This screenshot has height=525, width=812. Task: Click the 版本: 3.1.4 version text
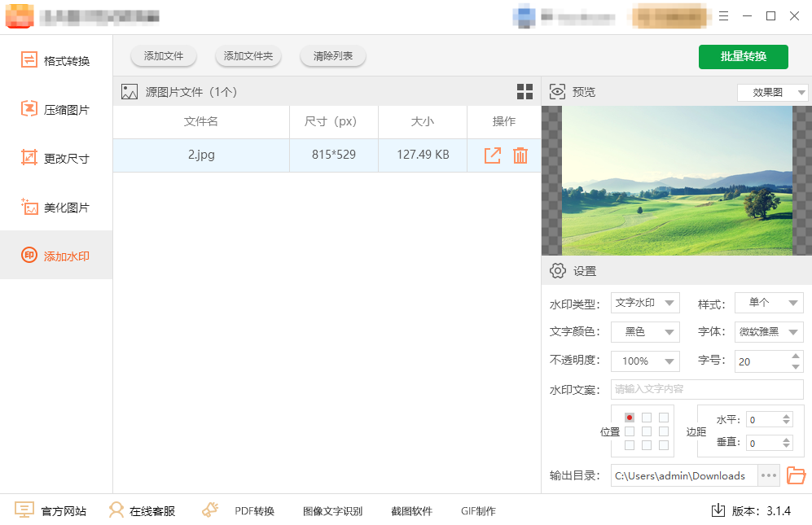click(x=762, y=511)
